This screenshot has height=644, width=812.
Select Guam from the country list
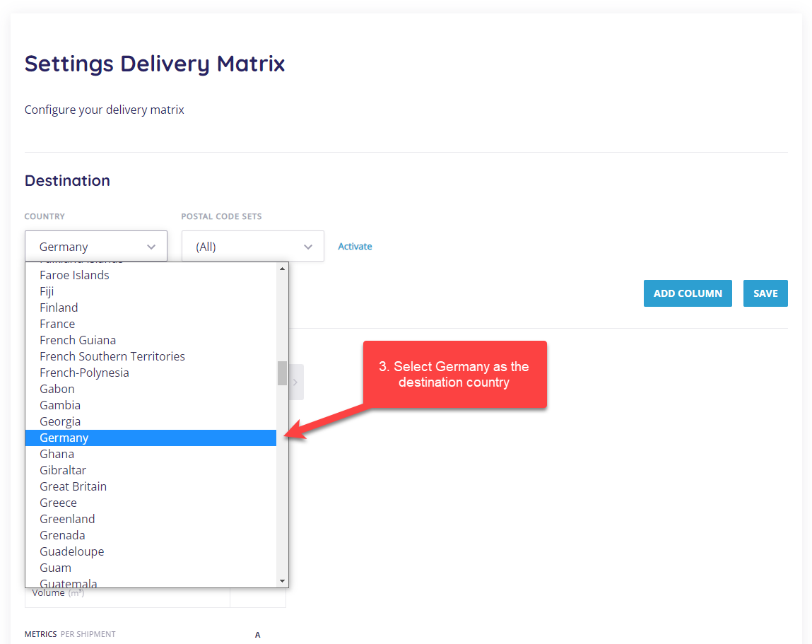click(151, 568)
